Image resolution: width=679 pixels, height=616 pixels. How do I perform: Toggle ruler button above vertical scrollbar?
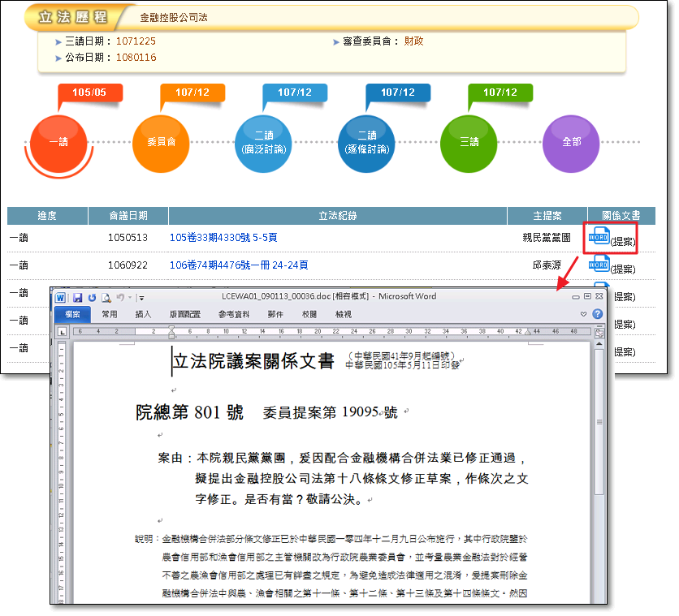coord(599,333)
